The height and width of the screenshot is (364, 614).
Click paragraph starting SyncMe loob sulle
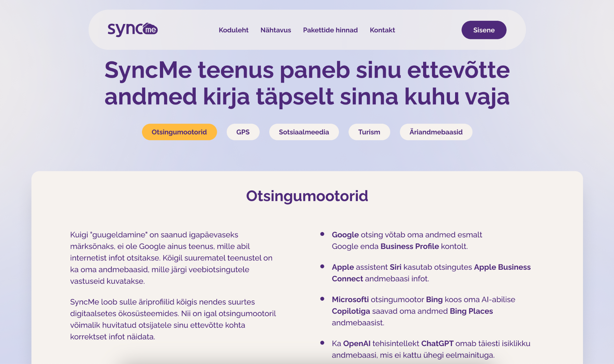[173, 319]
